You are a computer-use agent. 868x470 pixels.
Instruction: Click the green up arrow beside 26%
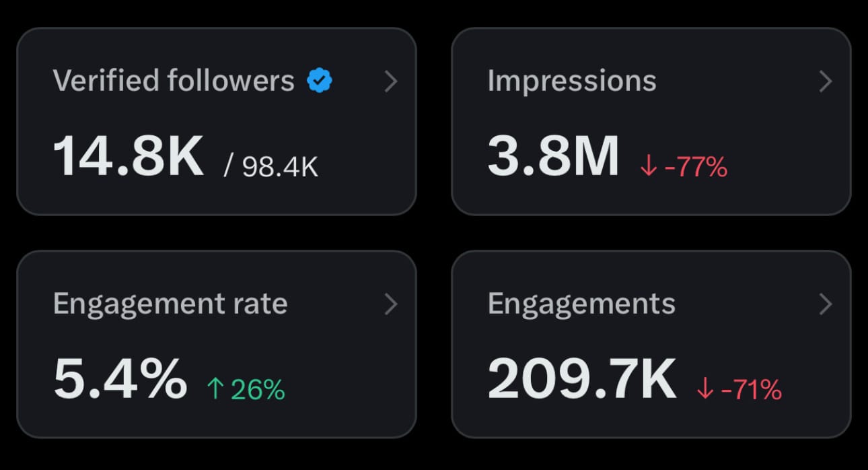[215, 389]
